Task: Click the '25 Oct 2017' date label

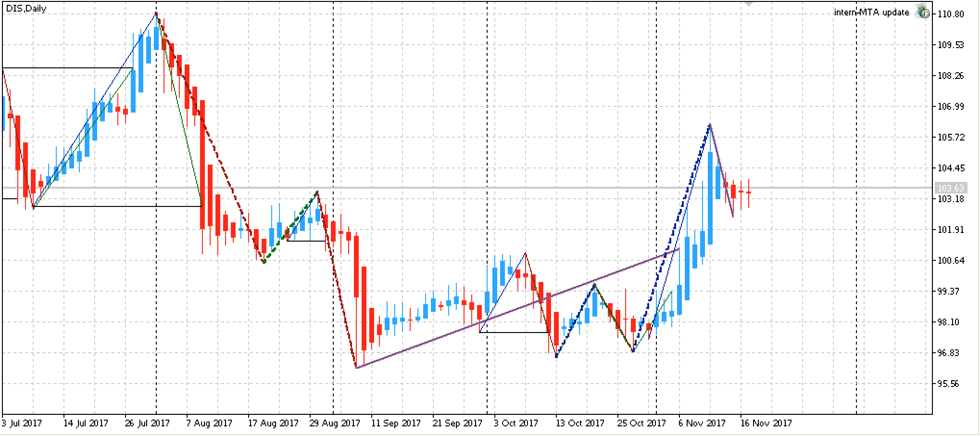Action: pyautogui.click(x=642, y=423)
